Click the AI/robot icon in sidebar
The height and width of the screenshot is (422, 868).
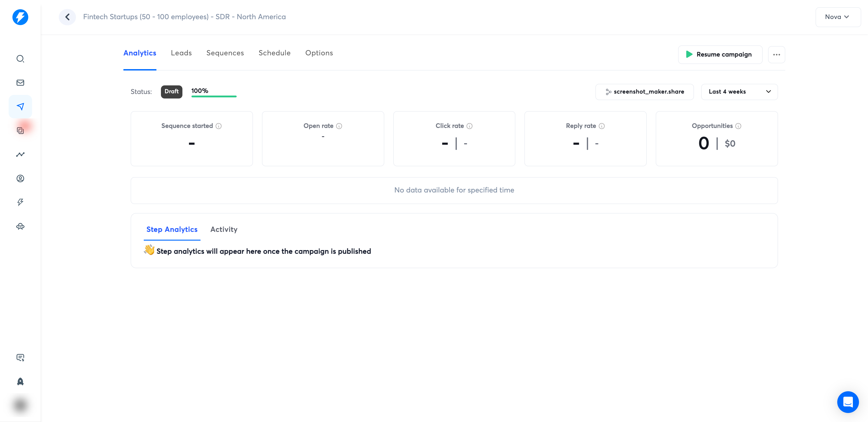pos(21,226)
